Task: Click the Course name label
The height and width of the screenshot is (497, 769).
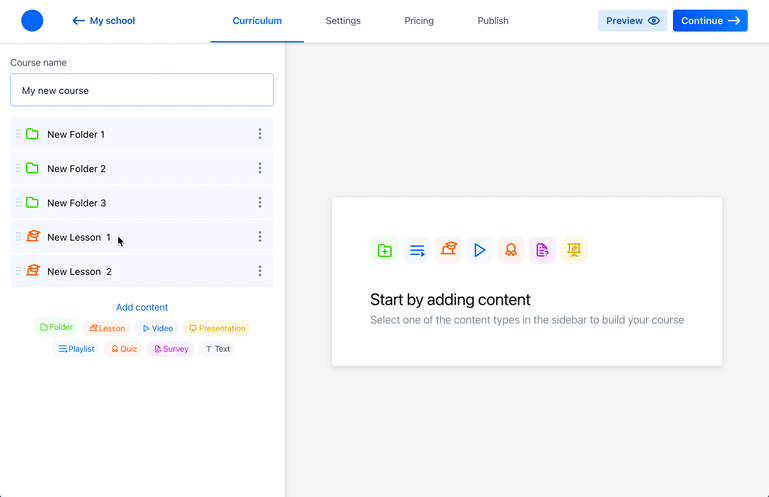Action: [38, 63]
